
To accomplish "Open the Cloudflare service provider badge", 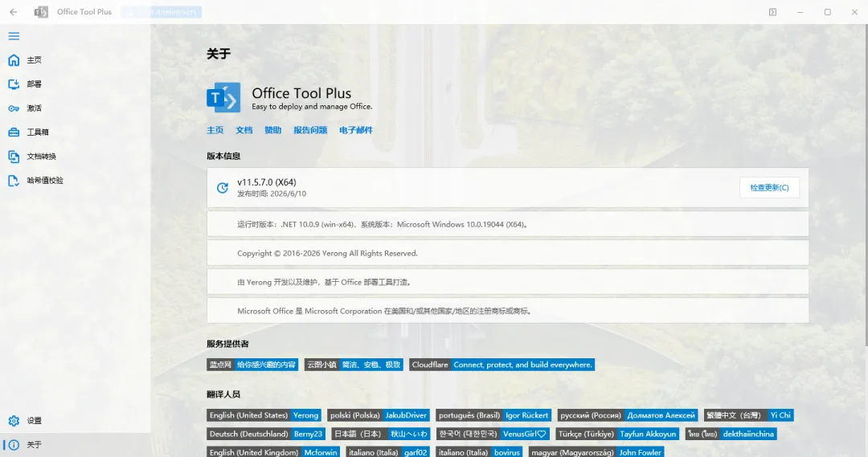I will [502, 365].
